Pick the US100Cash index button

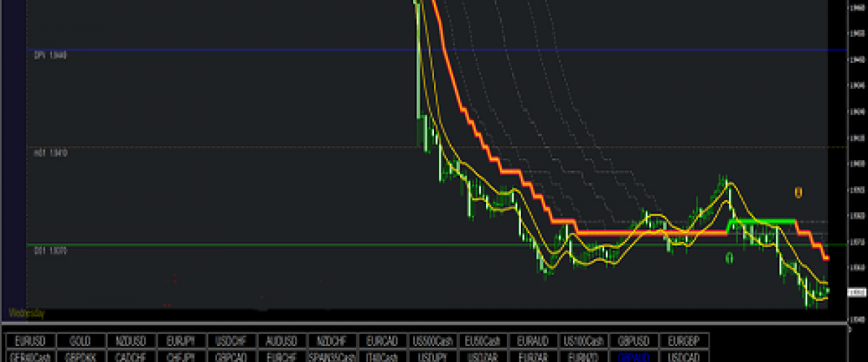tap(583, 340)
